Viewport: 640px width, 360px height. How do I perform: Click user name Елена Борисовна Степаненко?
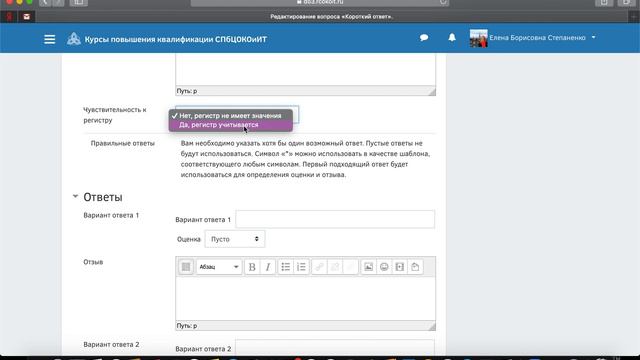coord(537,38)
